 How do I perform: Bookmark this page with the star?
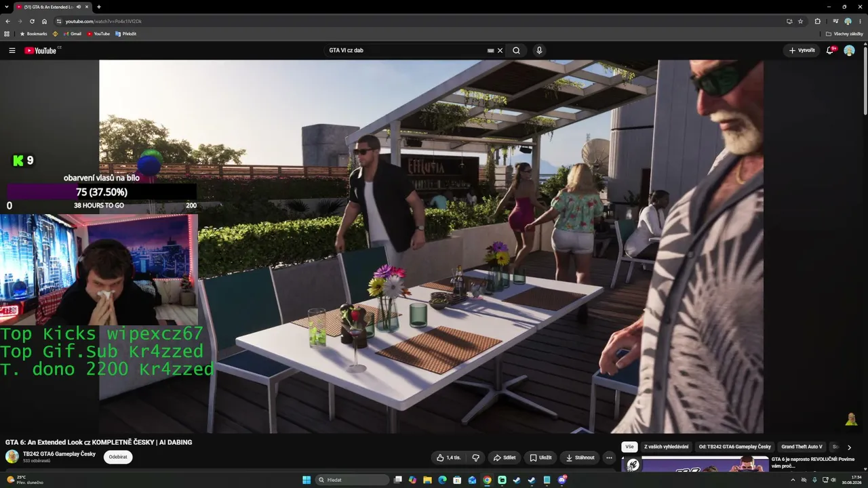tap(800, 21)
